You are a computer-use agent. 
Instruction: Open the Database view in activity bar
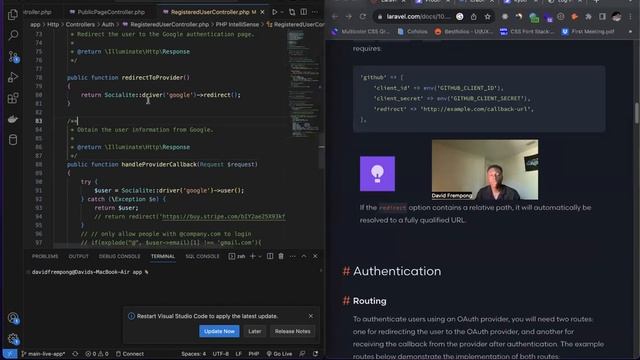tap(13, 140)
